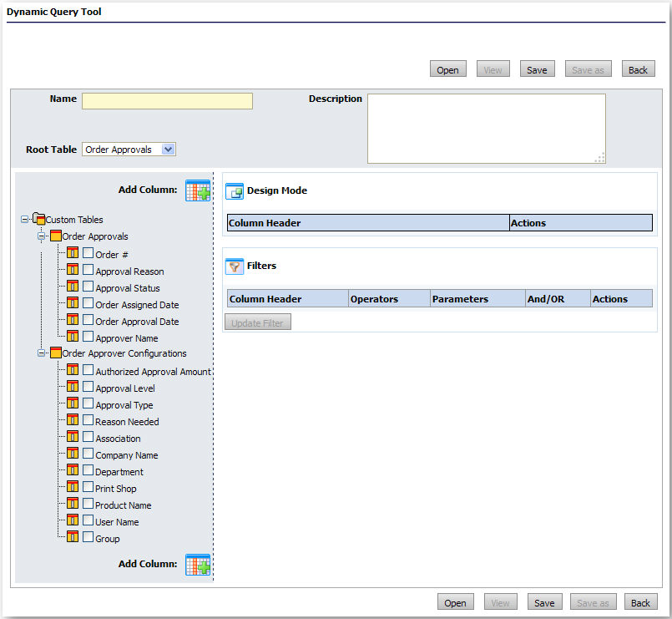Click the top Open button
The width and height of the screenshot is (672, 619).
coord(447,69)
